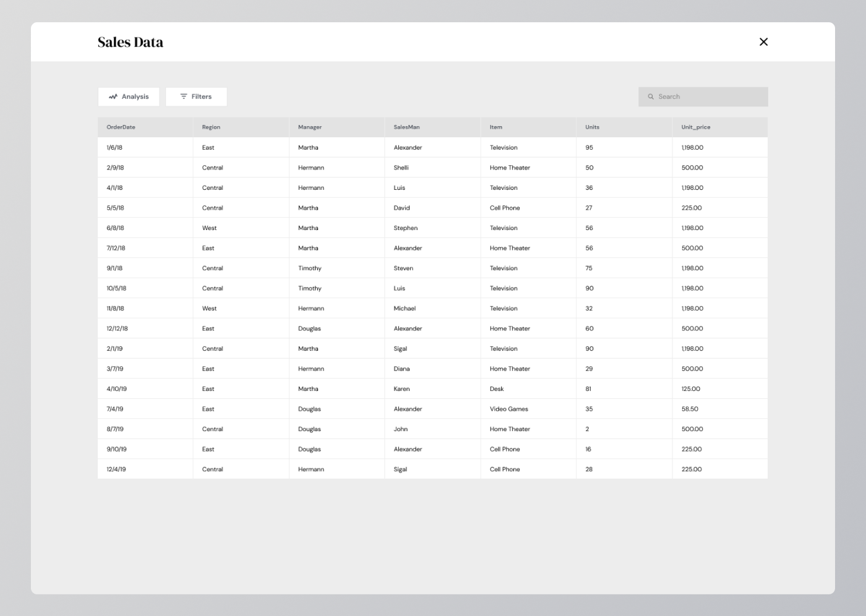Click the Analysis chart icon

114,96
